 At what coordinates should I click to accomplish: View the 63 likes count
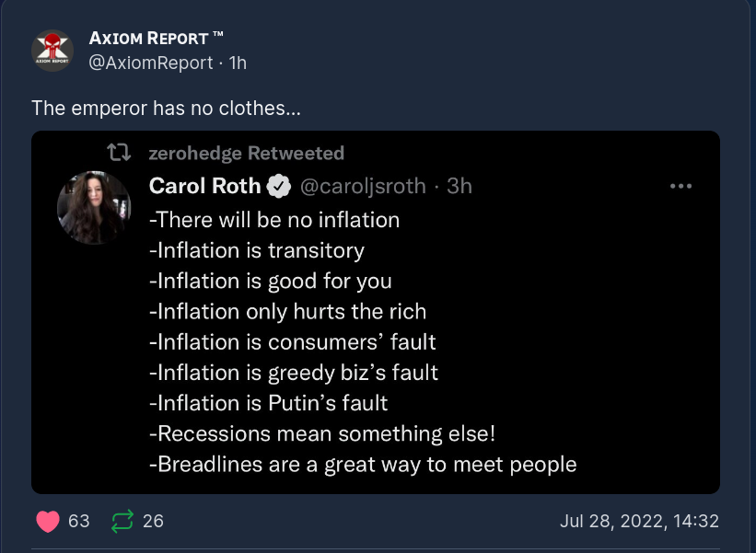pos(79,521)
